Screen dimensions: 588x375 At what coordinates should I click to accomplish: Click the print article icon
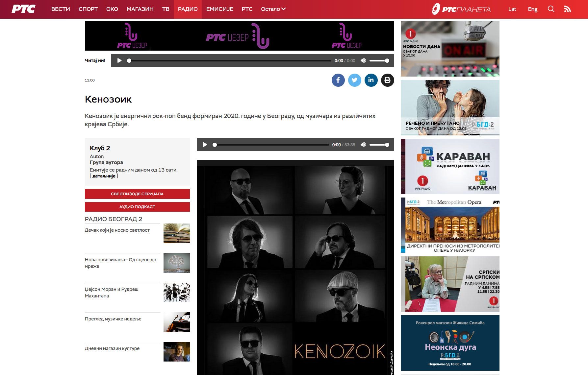pos(387,80)
